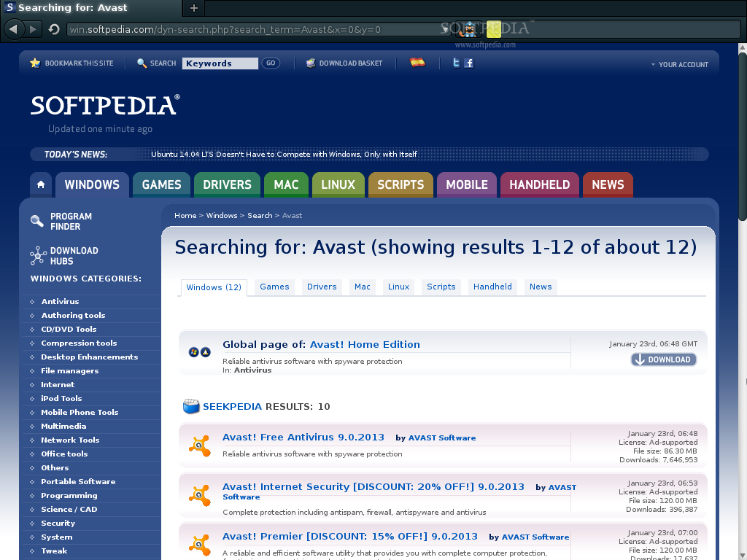
Task: Select the Games results tab
Action: click(274, 287)
